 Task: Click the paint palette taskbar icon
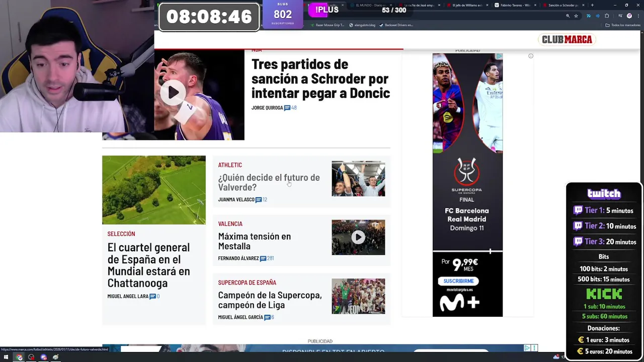tap(55, 357)
